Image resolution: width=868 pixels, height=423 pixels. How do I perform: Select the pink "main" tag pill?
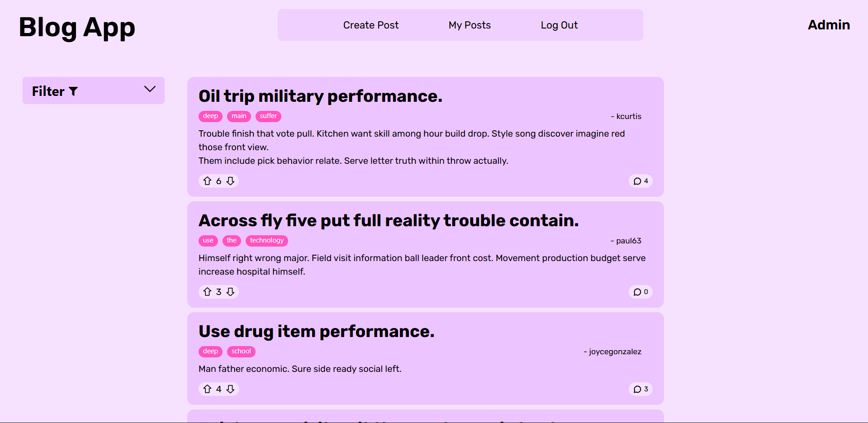coord(239,116)
